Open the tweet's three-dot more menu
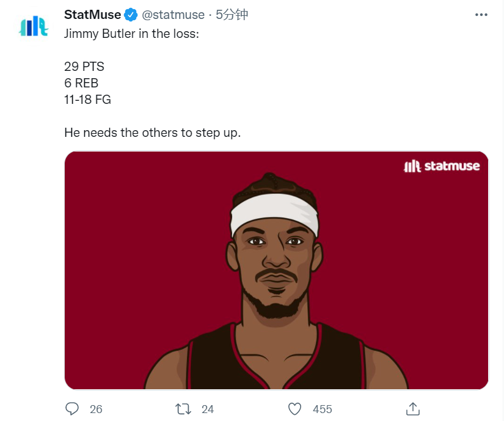Image resolution: width=504 pixels, height=421 pixels. (x=481, y=15)
